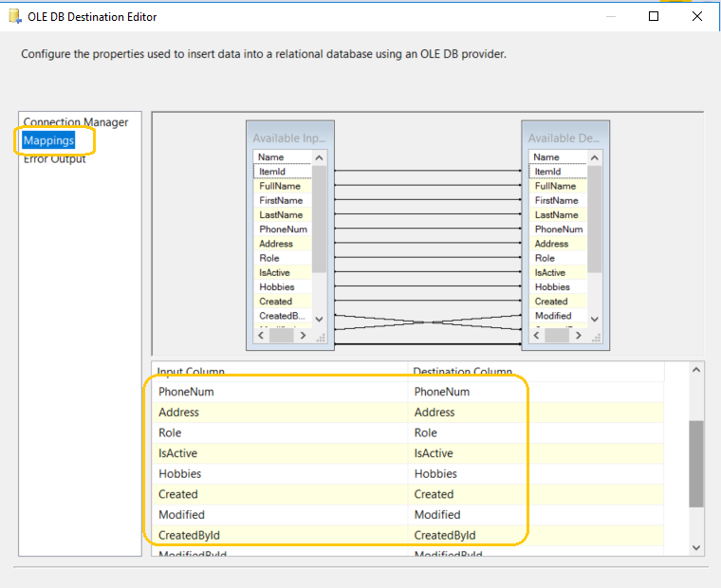721x588 pixels.
Task: Click CreatedById cell in Input Column grid
Action: point(280,535)
